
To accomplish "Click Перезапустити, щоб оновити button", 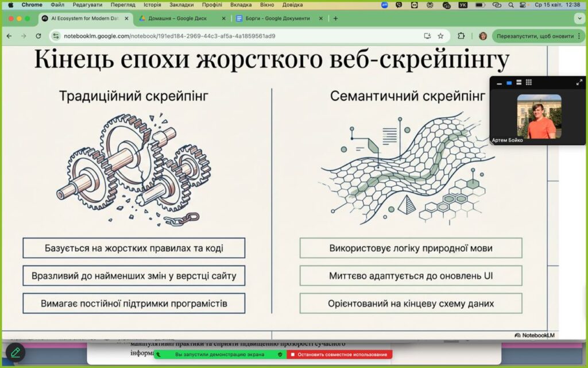I will tap(535, 36).
